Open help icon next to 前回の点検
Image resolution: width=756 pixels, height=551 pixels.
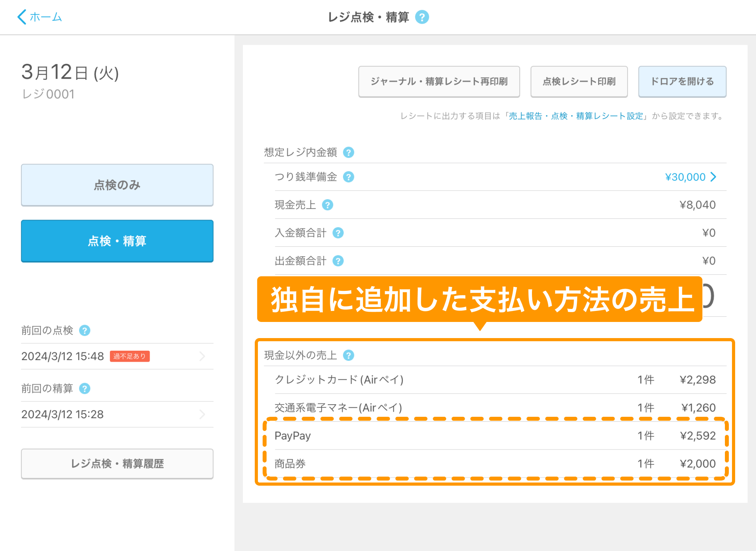[x=85, y=331]
